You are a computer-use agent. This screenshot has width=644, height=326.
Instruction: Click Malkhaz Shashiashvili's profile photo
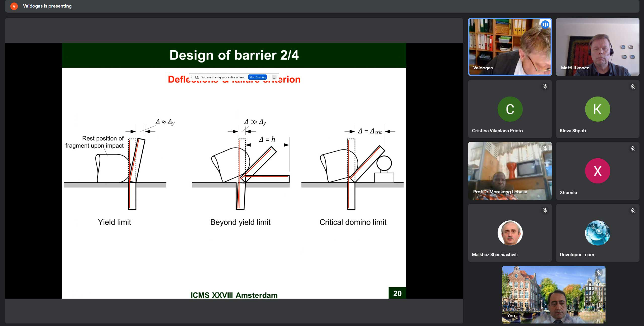click(x=510, y=233)
